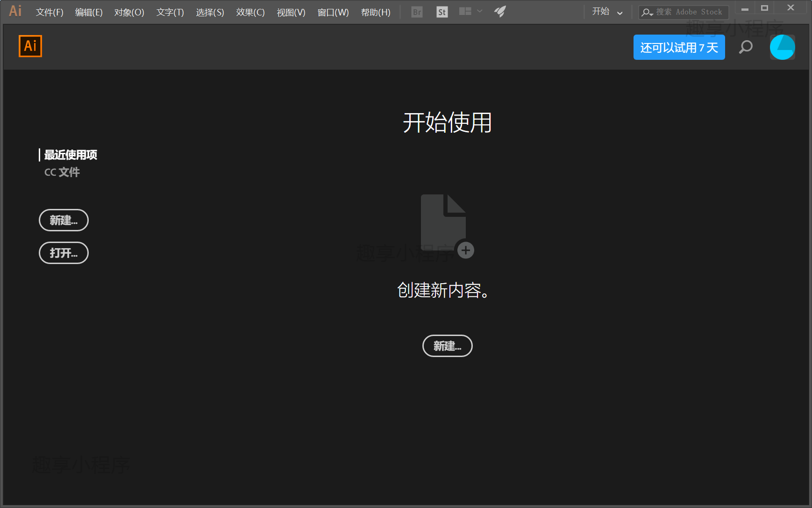Image resolution: width=812 pixels, height=508 pixels.
Task: Open Adobe Bridge via Br icon
Action: 417,12
